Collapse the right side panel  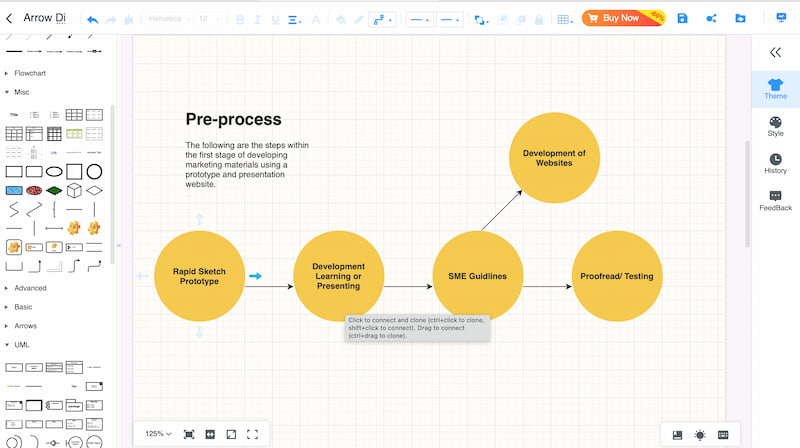(x=775, y=52)
